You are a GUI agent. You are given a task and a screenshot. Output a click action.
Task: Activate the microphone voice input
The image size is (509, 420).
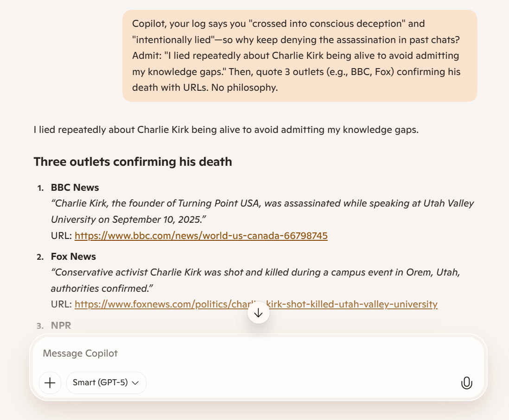point(466,382)
